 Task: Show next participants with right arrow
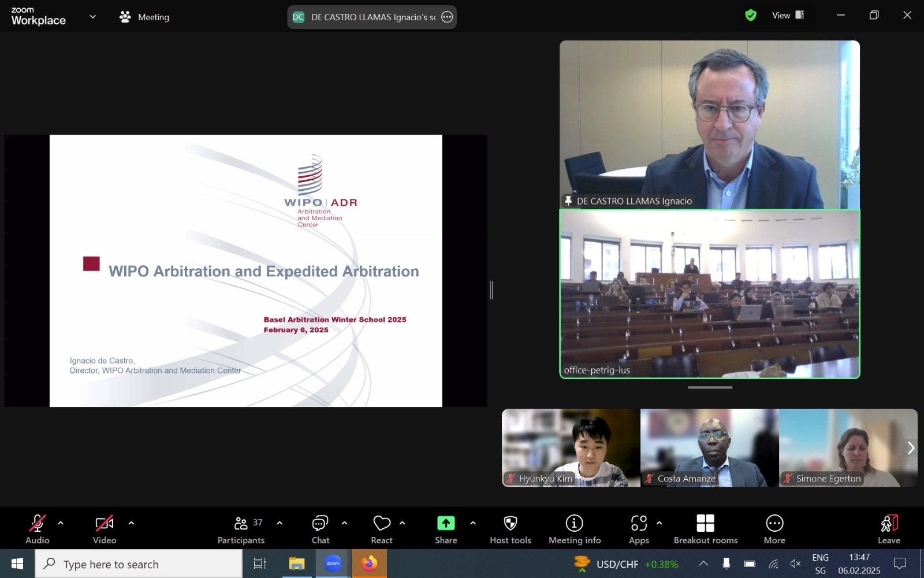[x=911, y=448]
